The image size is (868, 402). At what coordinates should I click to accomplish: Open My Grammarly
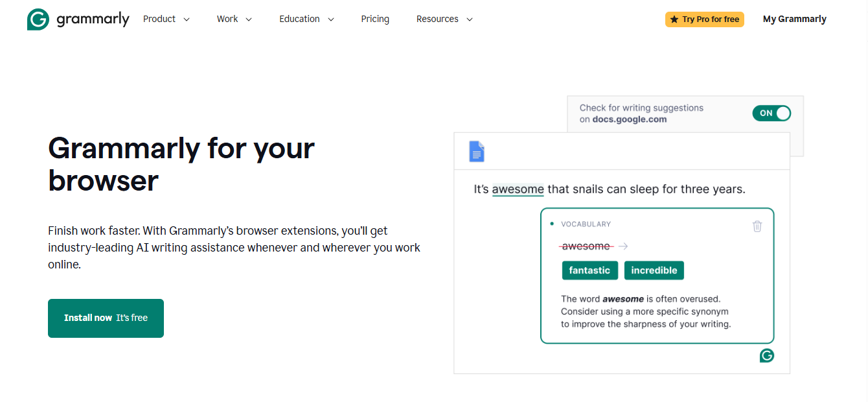(x=794, y=19)
